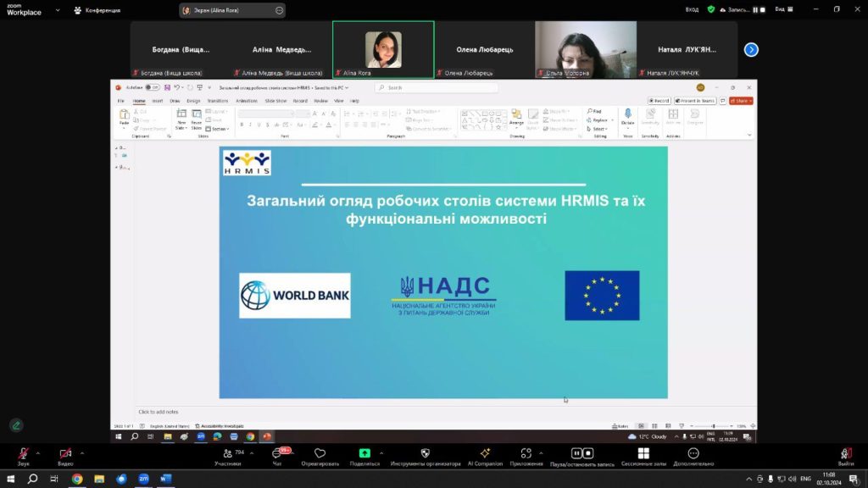Expand video options arrow next to Видео

82,453
